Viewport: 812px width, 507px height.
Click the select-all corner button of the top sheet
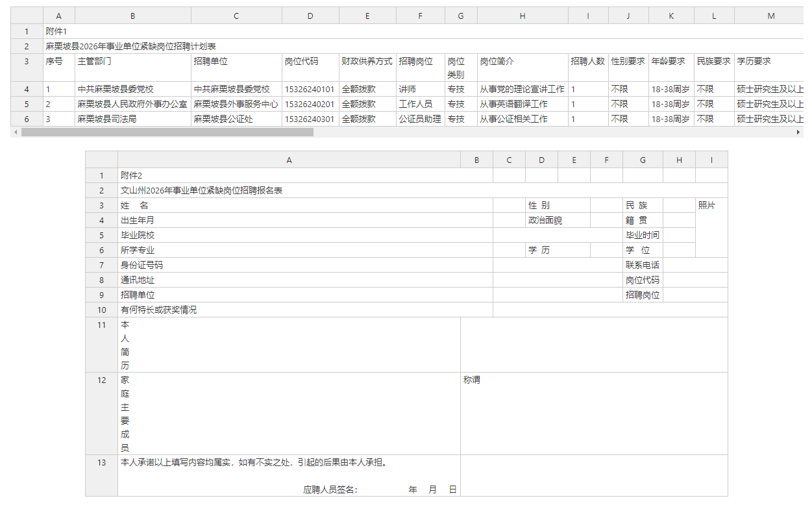[20, 15]
